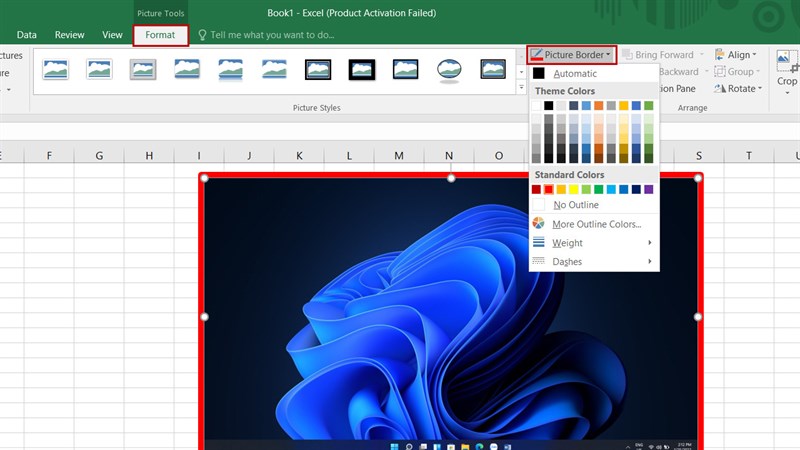Viewport: 800px width, 450px height.
Task: Pick the orange theme color swatch
Action: 598,106
